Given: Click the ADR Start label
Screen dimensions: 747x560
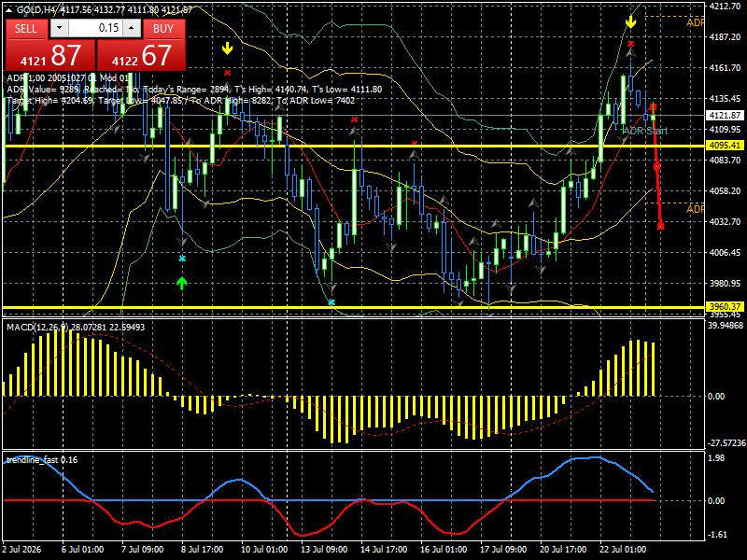Looking at the screenshot, I should [645, 131].
